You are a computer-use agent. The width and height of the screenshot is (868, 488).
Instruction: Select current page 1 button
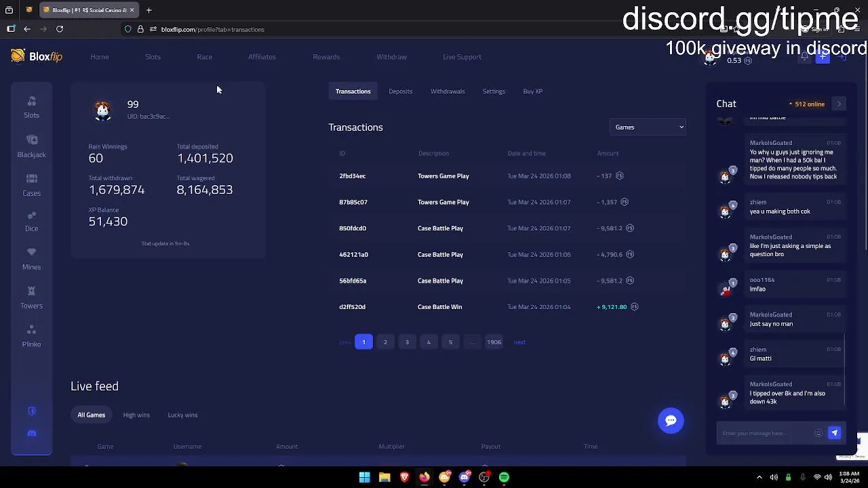click(x=363, y=342)
